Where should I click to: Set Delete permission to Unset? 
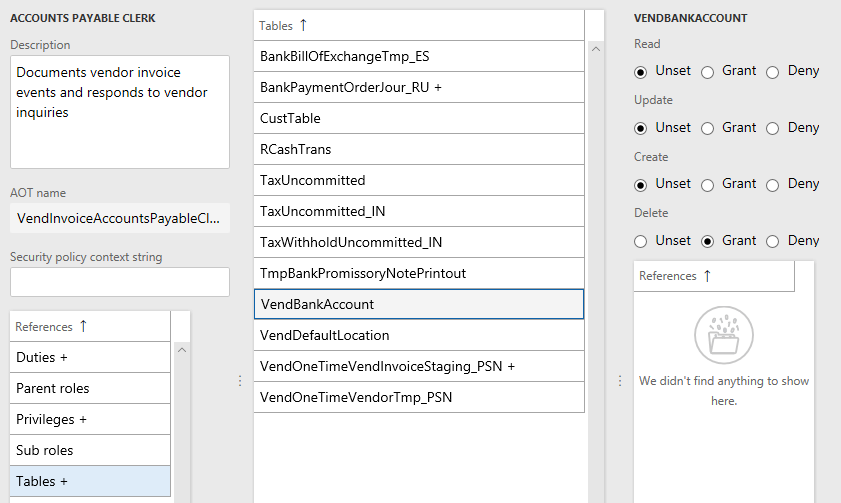pyautogui.click(x=640, y=241)
